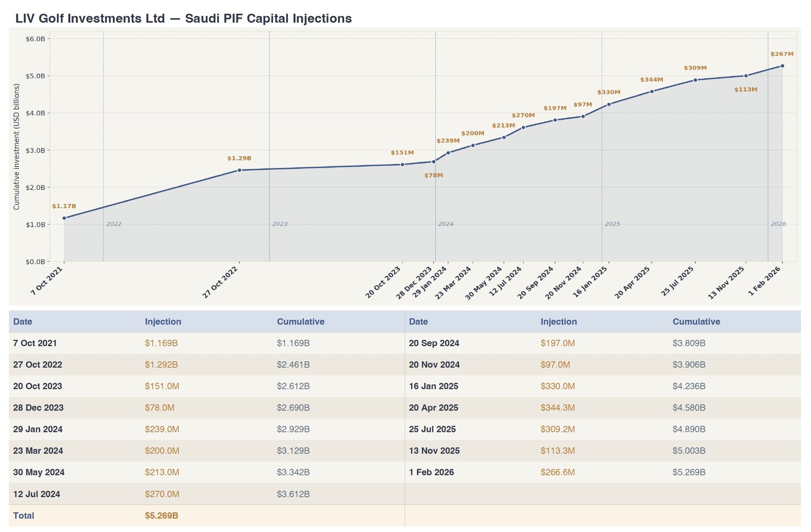Click the 20 Sep 2024 date cell in table

coord(434,343)
